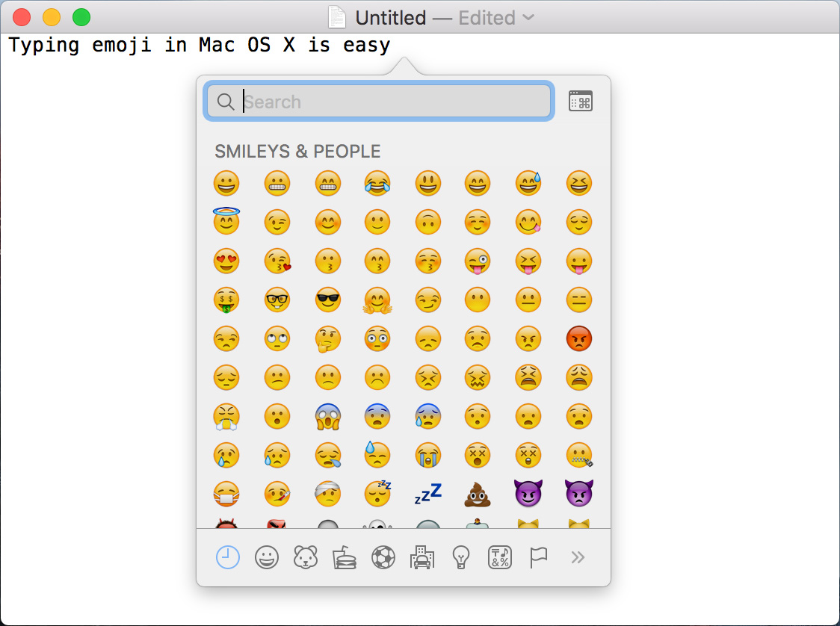Insert the face with tears of joy emoji
This screenshot has width=840, height=626.
pos(378,183)
